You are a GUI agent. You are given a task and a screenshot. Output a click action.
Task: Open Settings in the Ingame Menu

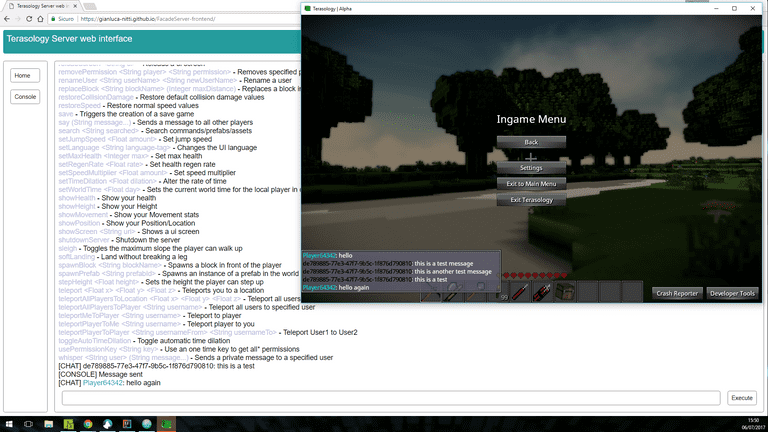531,168
